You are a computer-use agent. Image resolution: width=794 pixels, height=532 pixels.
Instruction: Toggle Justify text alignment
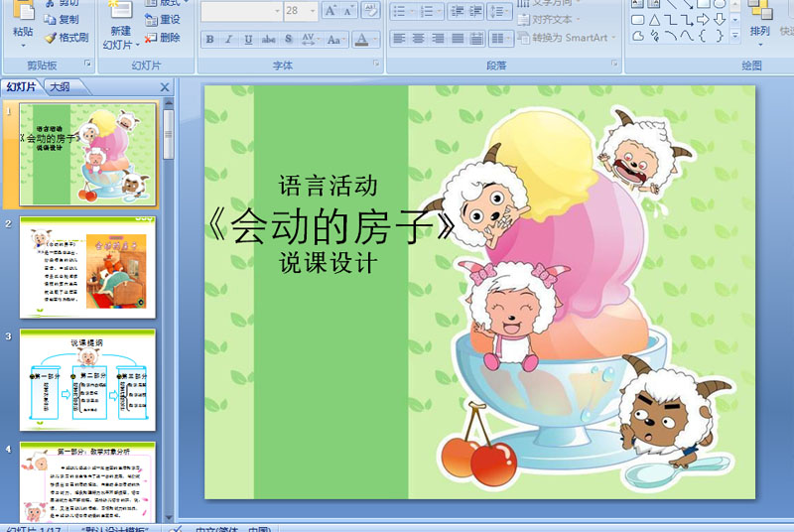point(458,39)
